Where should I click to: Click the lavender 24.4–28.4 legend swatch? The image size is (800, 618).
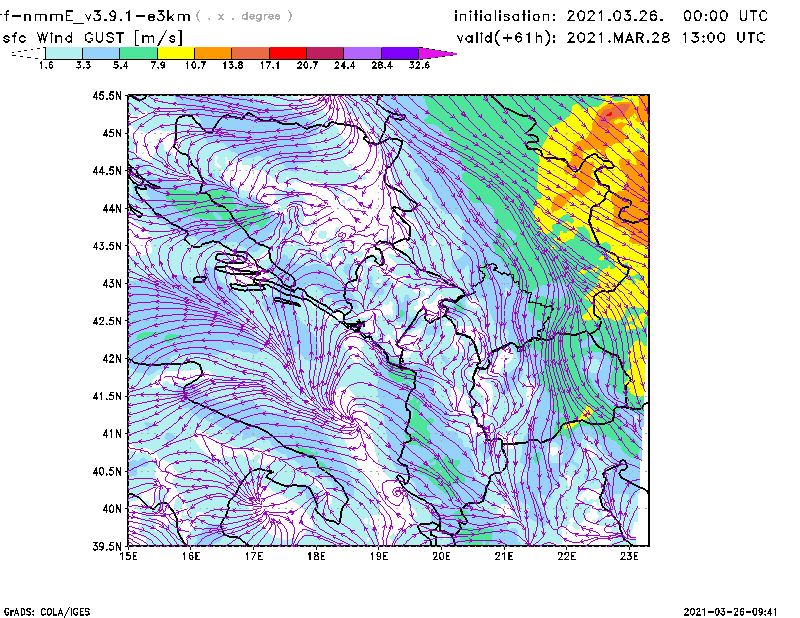pos(362,53)
